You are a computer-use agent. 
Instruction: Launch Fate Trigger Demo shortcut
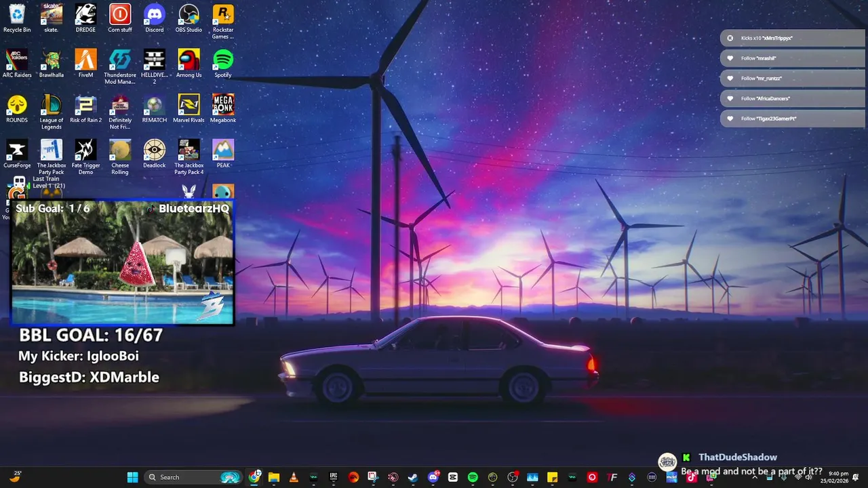coord(85,157)
